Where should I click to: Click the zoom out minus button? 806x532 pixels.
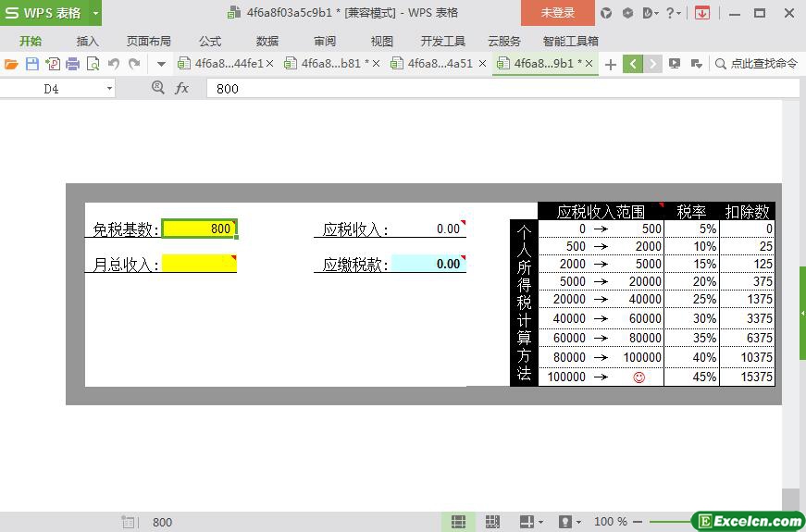tap(638, 522)
